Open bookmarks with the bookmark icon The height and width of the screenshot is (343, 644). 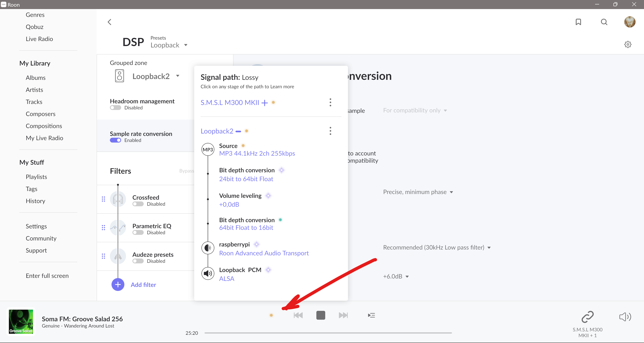pyautogui.click(x=578, y=22)
